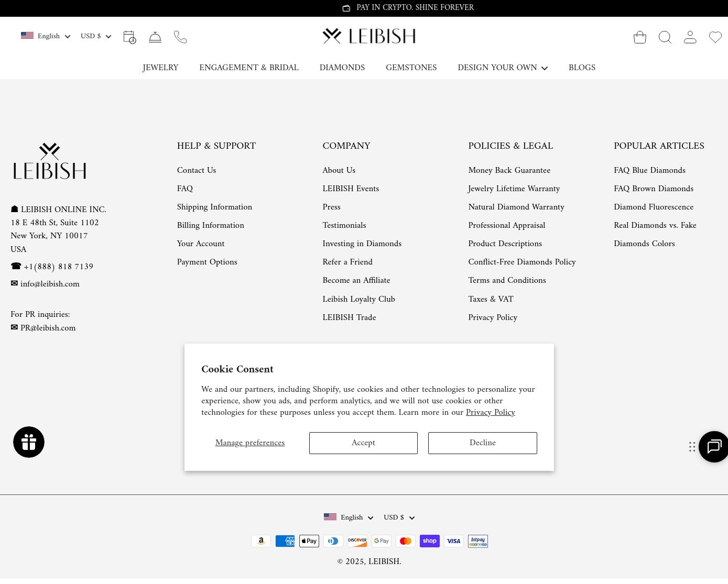The image size is (728, 584).
Task: Open the shopping bag cart icon
Action: click(639, 37)
